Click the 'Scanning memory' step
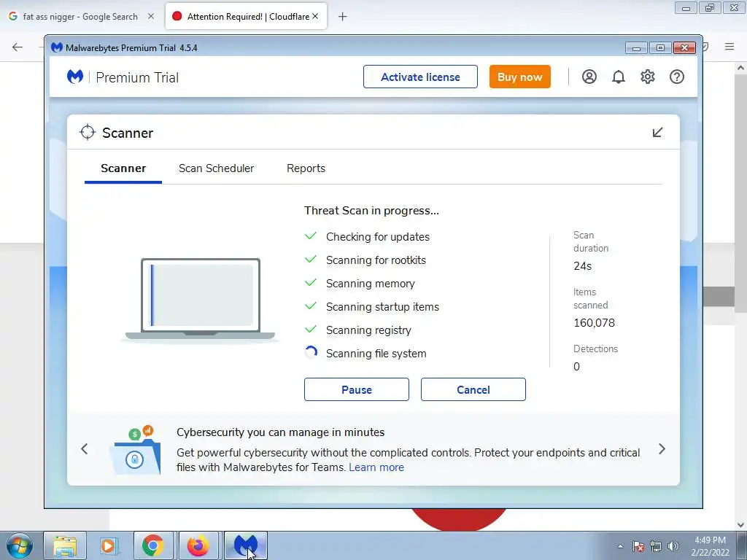Image resolution: width=747 pixels, height=560 pixels. click(x=370, y=284)
